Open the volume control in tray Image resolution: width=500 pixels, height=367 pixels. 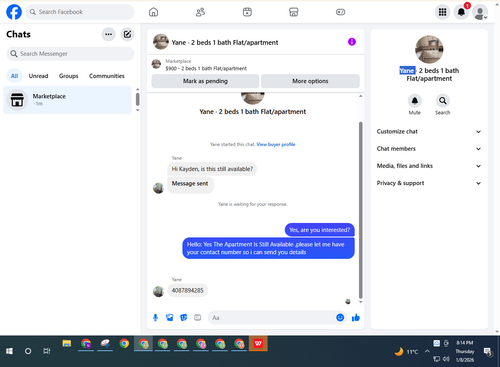click(x=446, y=359)
